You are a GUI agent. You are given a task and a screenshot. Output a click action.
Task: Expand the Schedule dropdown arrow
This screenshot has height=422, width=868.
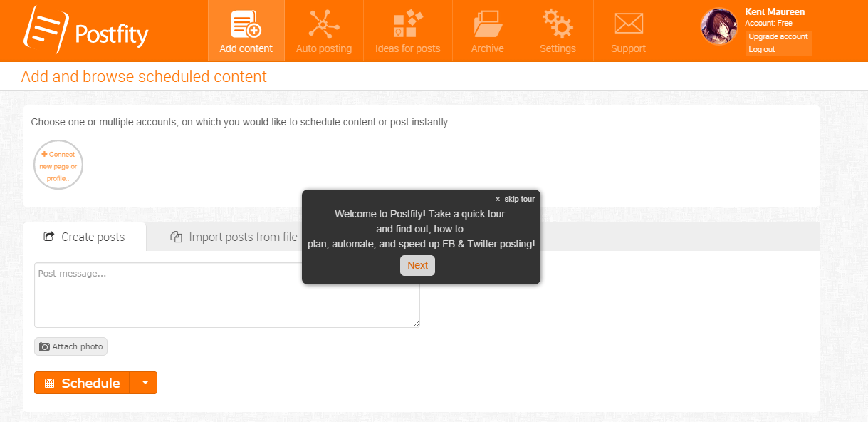click(x=144, y=383)
